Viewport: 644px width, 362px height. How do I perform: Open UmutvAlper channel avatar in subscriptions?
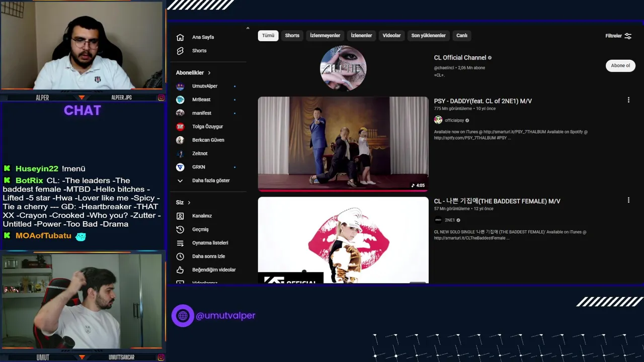pyautogui.click(x=180, y=86)
